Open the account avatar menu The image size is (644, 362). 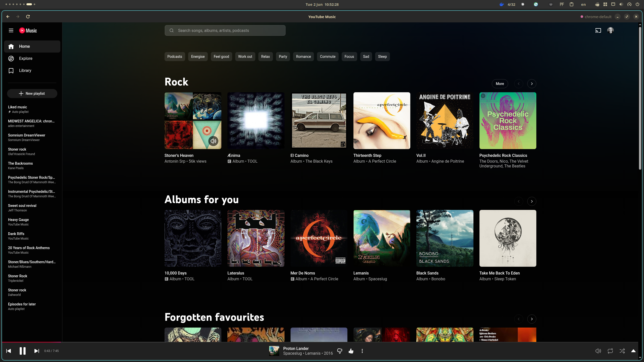pos(611,30)
